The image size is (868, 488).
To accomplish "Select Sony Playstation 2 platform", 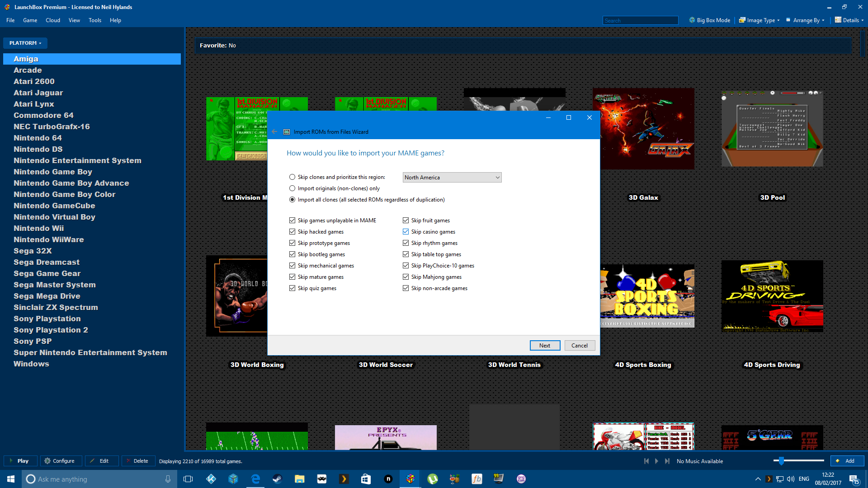I will click(92, 330).
